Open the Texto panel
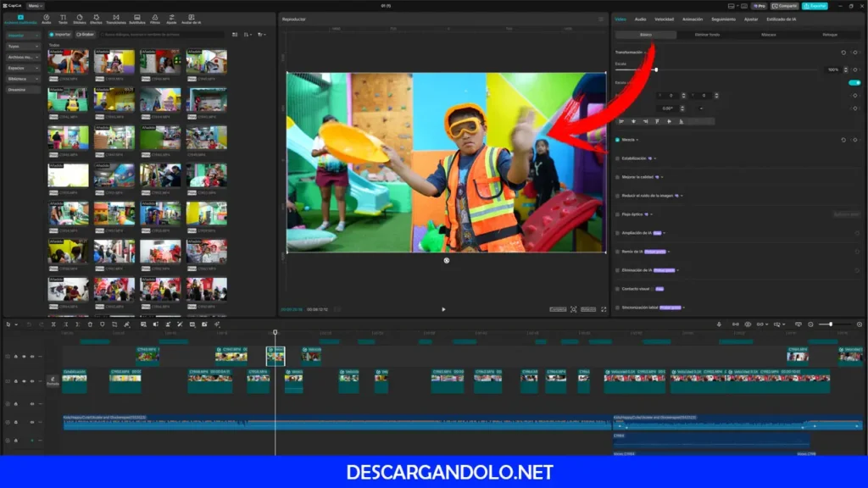The image size is (868, 488). (x=63, y=19)
